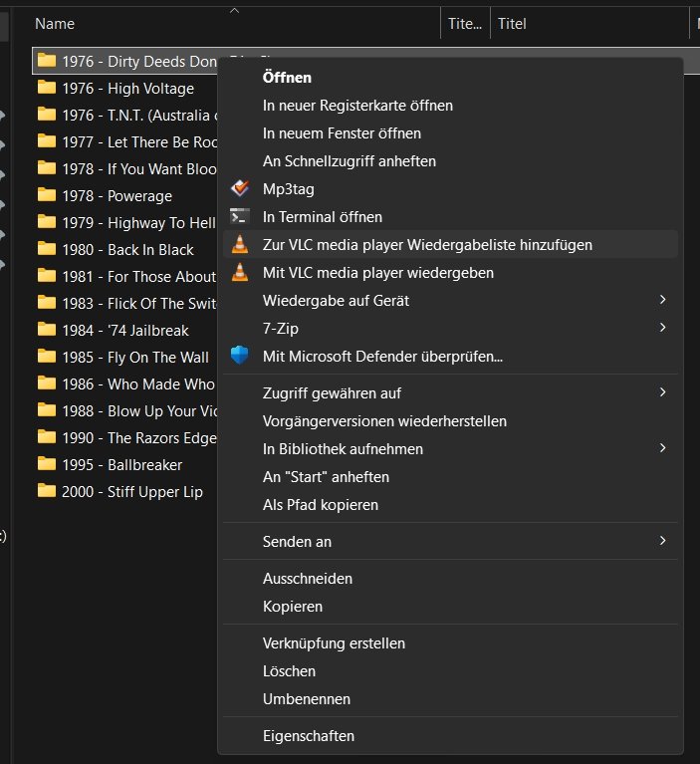Click VLC cone icon for wiedergeben entry
This screenshot has height=764, width=700.
pyautogui.click(x=239, y=272)
